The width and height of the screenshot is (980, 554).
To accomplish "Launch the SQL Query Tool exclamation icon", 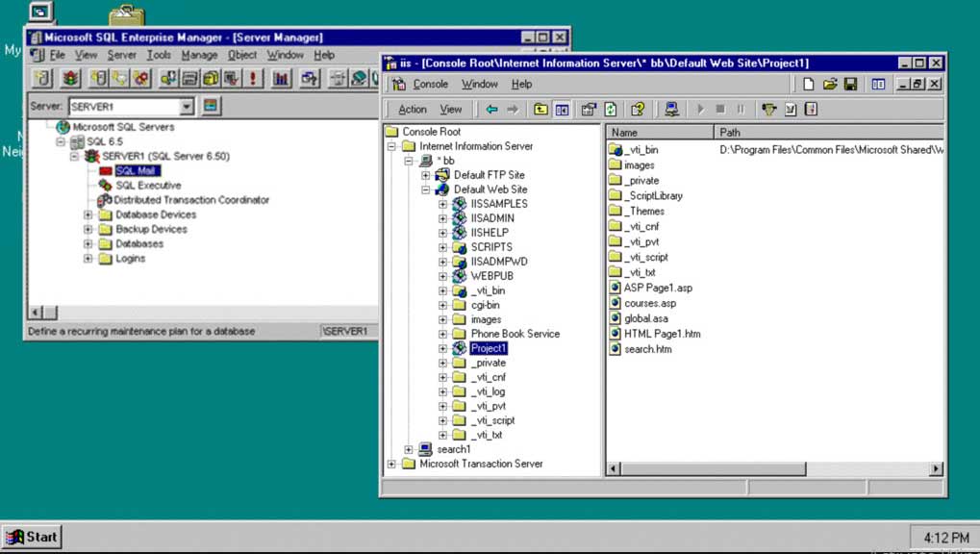I will 253,79.
